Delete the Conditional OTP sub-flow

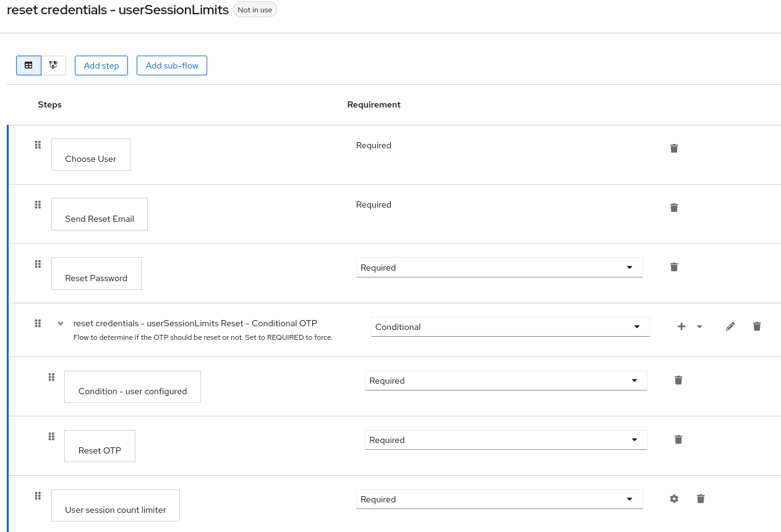click(757, 326)
